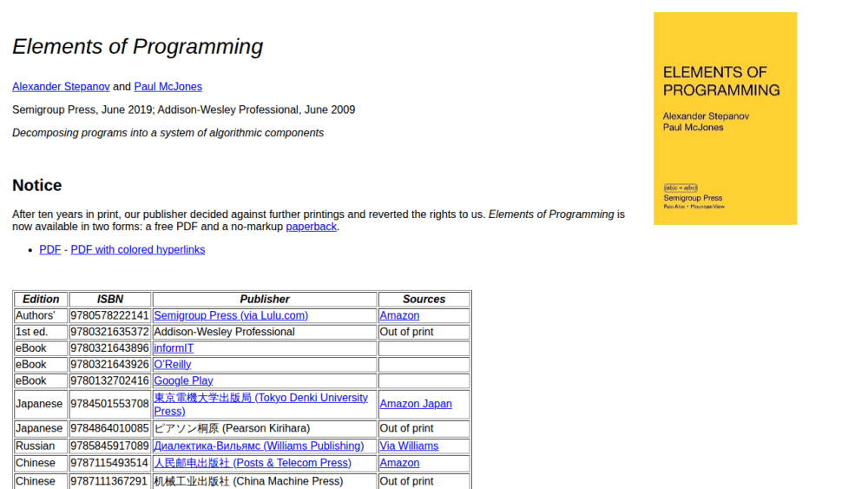This screenshot has width=868, height=489.
Task: Open the Williams Publishing Russian link
Action: point(259,446)
